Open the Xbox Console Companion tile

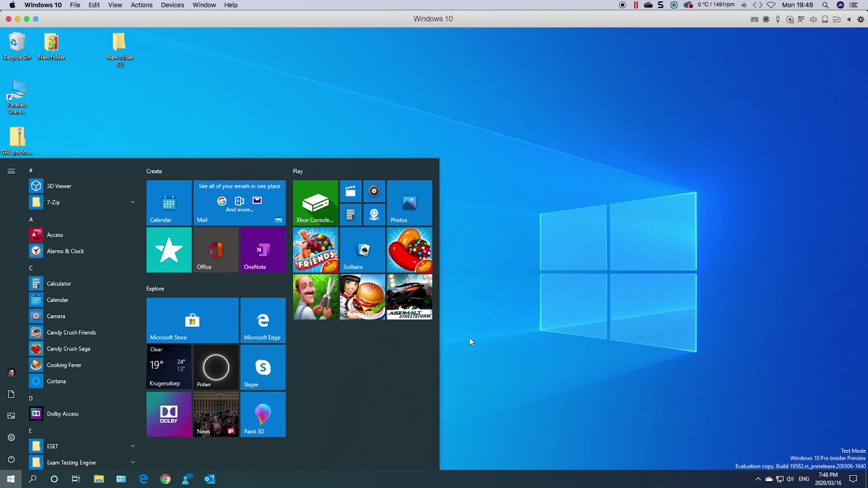pyautogui.click(x=315, y=203)
